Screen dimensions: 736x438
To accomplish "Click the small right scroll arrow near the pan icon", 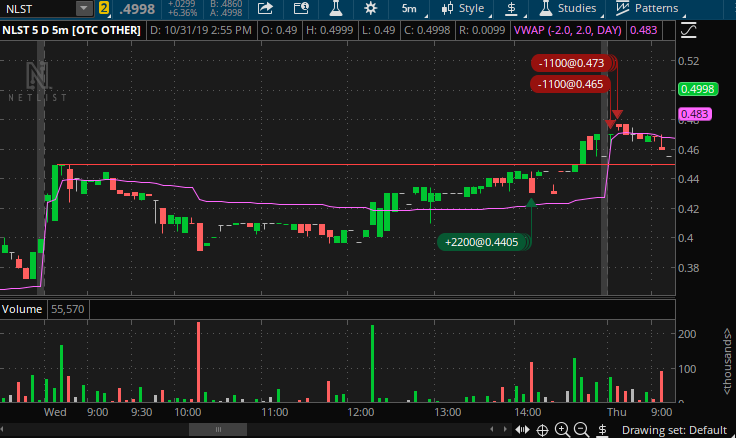I will (505, 429).
